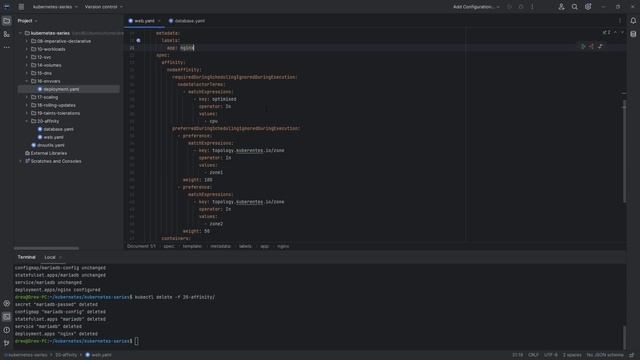
Task: Open web.yaml in the project tree
Action: 53,137
